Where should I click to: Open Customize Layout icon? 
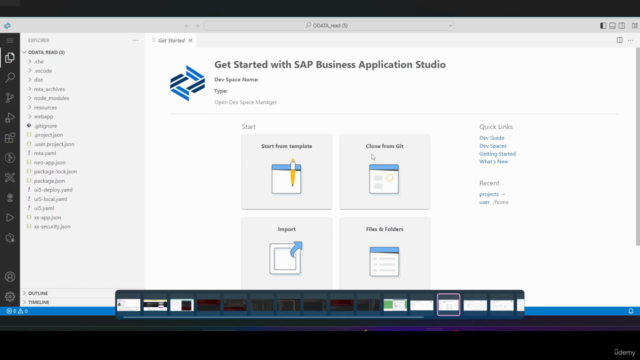635,26
